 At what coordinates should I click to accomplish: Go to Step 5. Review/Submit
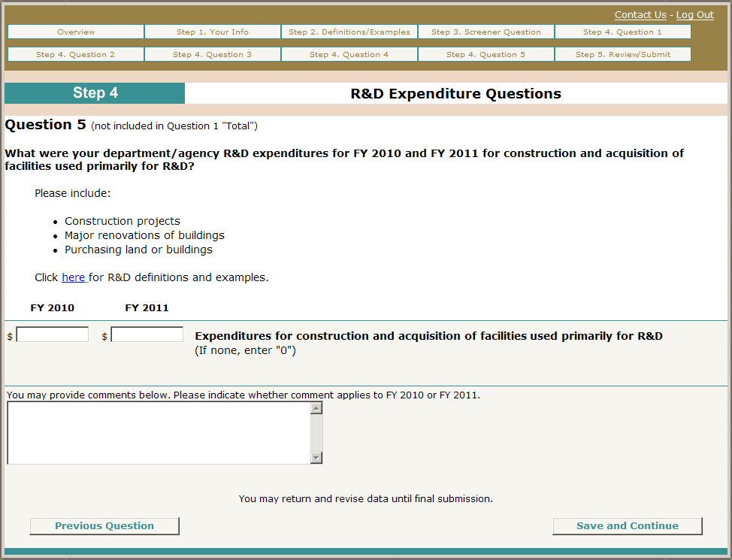tap(623, 54)
